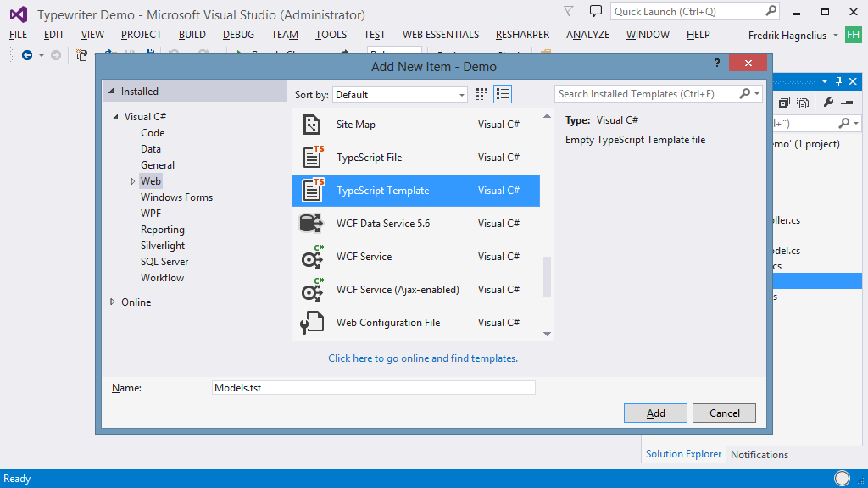Click the Name field containing Models.tst

tap(373, 388)
